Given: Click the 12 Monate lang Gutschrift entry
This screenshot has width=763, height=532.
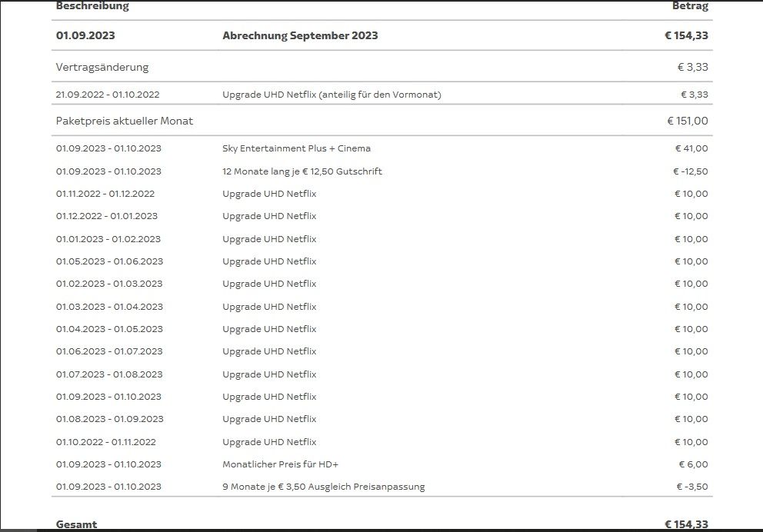Looking at the screenshot, I should [302, 171].
